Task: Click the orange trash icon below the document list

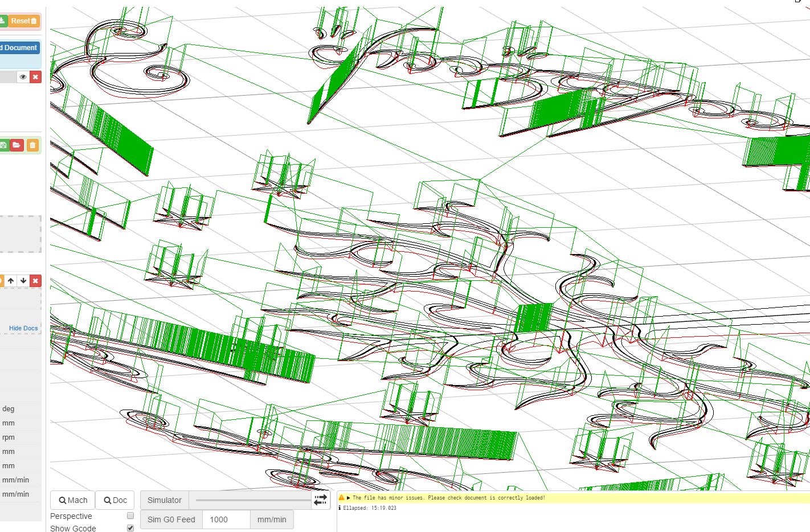Action: [32, 145]
